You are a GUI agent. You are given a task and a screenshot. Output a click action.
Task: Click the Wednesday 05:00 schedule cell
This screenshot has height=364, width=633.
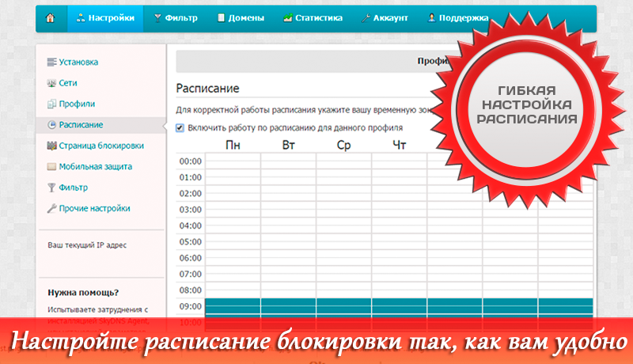tap(343, 242)
